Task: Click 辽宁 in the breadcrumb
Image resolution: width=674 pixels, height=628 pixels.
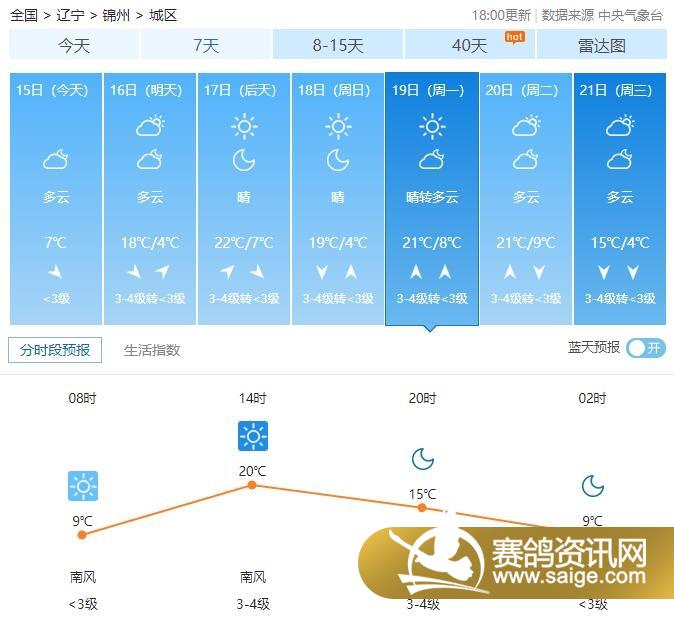Action: point(70,15)
